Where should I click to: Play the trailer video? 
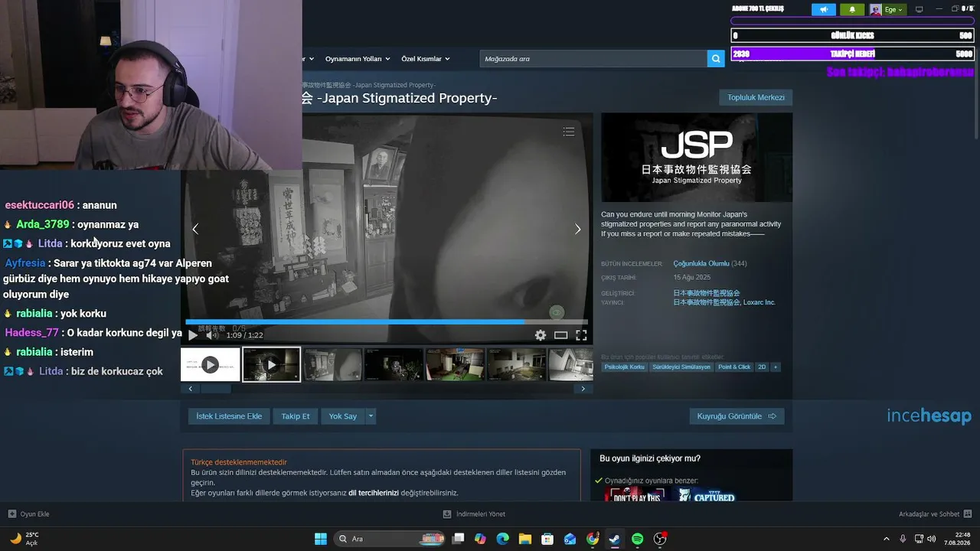coord(193,335)
